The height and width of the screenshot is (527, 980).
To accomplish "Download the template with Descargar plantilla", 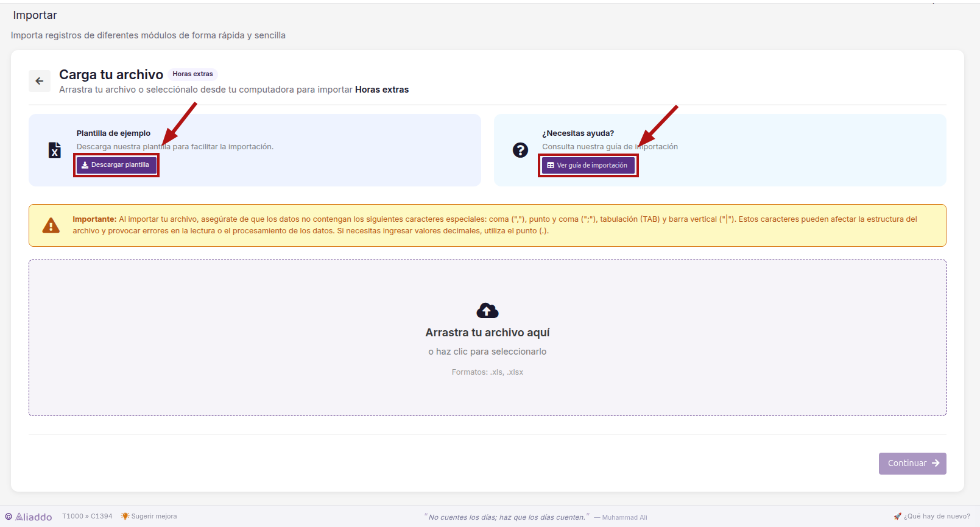I will [x=116, y=165].
